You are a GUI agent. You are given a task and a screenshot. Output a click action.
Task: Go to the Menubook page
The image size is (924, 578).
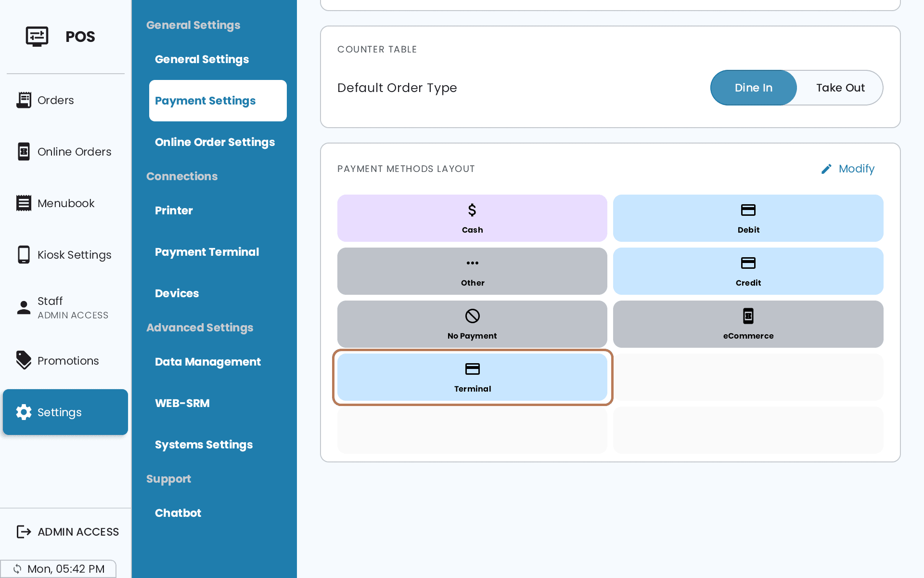(65, 203)
